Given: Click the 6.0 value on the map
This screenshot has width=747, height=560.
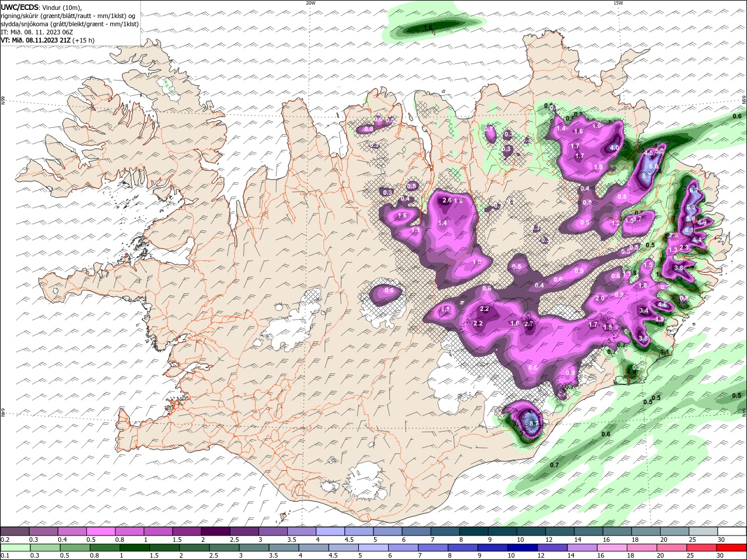Looking at the screenshot, I should tap(654, 166).
